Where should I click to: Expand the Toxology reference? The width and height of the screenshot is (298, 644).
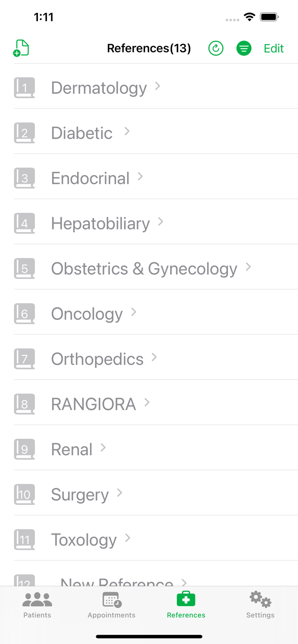(x=84, y=540)
